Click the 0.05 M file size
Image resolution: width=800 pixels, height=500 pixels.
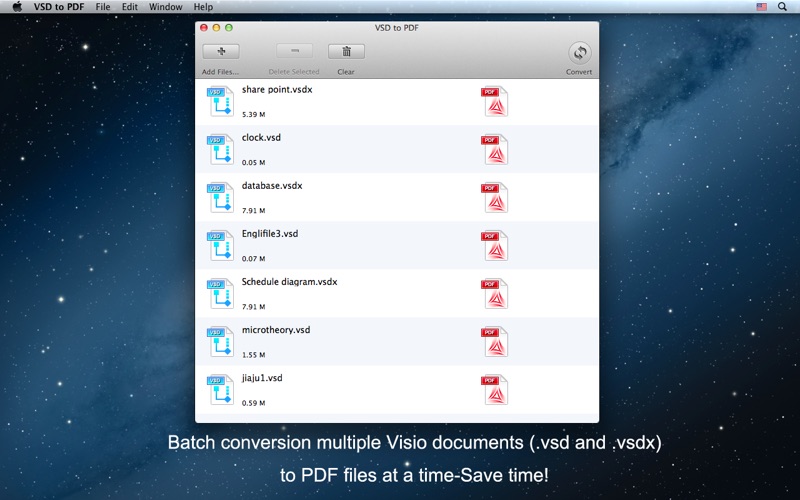[254, 163]
